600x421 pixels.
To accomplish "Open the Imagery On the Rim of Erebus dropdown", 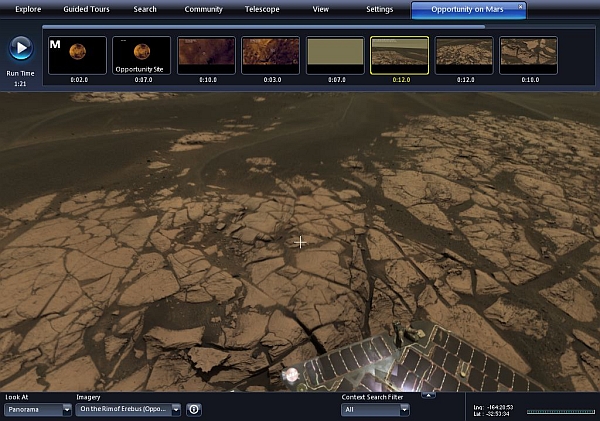I will [128, 410].
